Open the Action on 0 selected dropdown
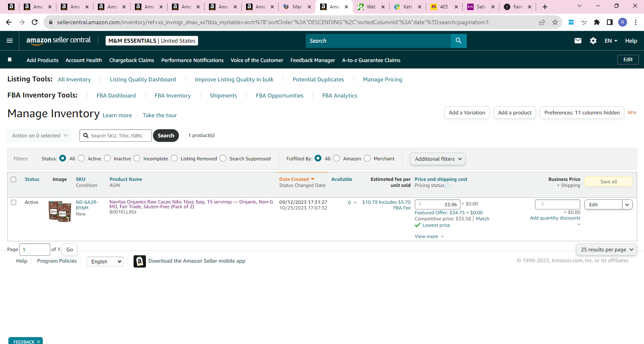 39,136
